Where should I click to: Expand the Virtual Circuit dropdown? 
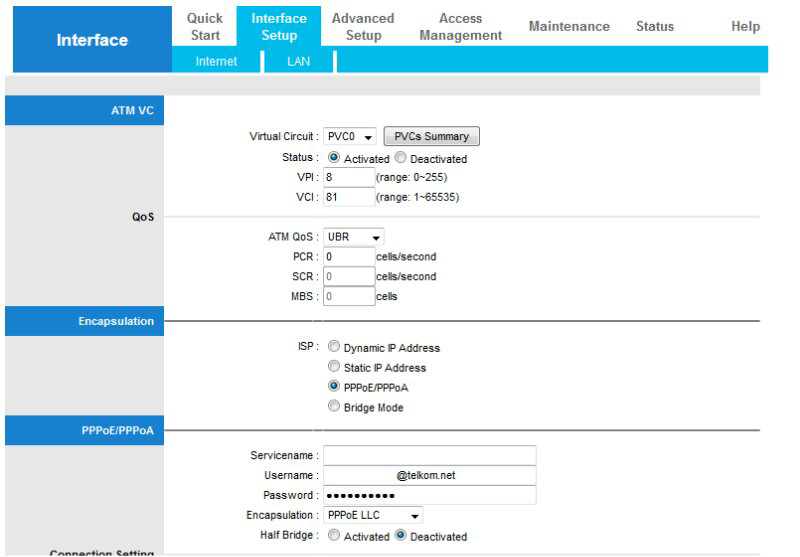(350, 137)
